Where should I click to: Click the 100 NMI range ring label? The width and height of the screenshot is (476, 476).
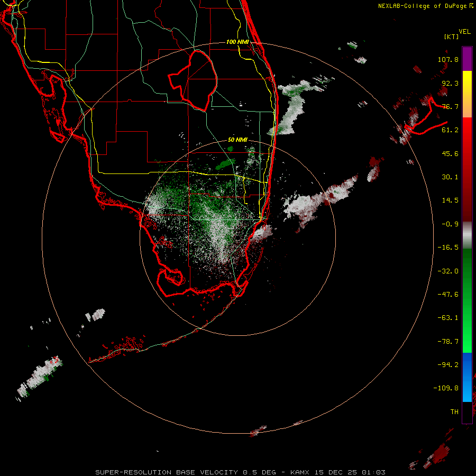(x=237, y=42)
